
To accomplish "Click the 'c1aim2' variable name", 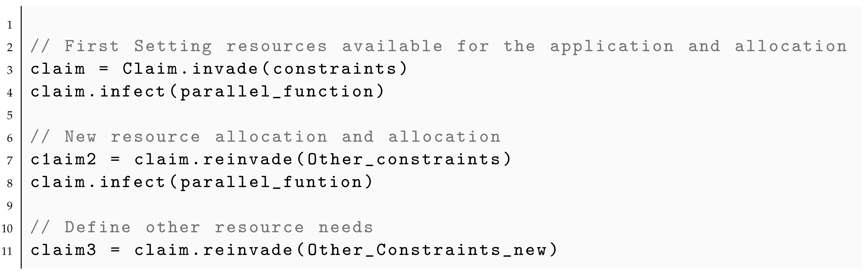I will 64,159.
